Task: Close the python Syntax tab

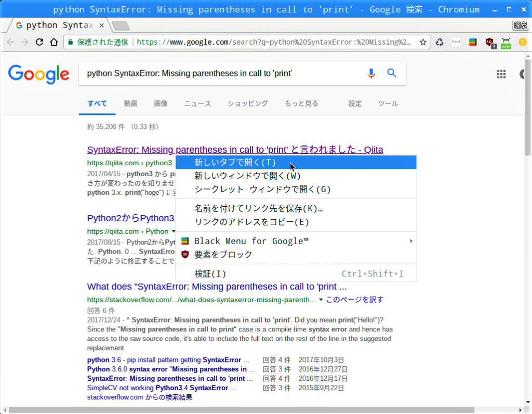Action: [x=101, y=25]
